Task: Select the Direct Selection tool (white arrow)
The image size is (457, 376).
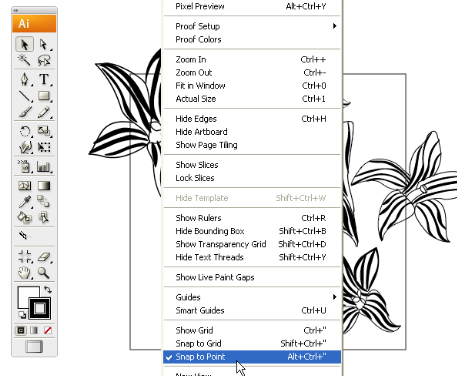Action: pos(44,44)
